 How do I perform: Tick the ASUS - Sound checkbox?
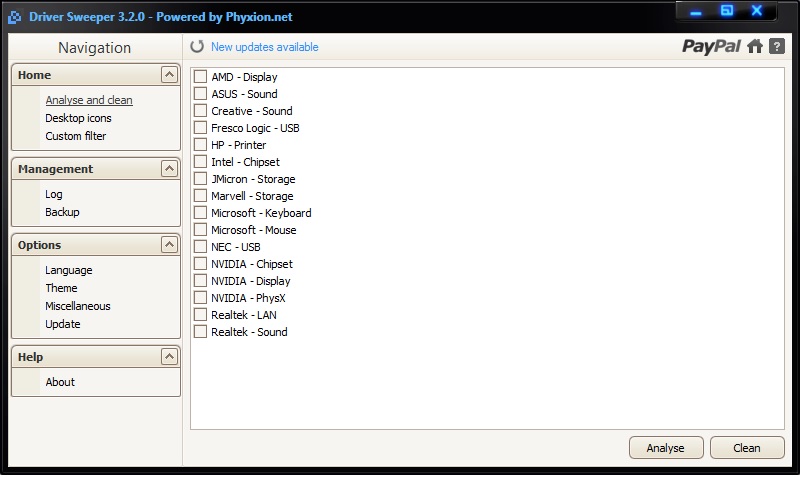click(x=200, y=94)
